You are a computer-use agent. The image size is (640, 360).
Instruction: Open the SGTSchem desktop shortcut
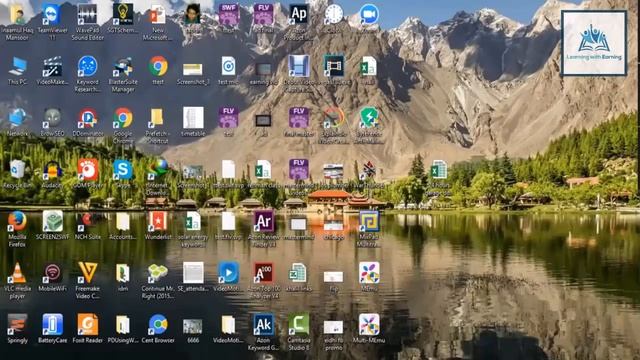click(x=123, y=16)
